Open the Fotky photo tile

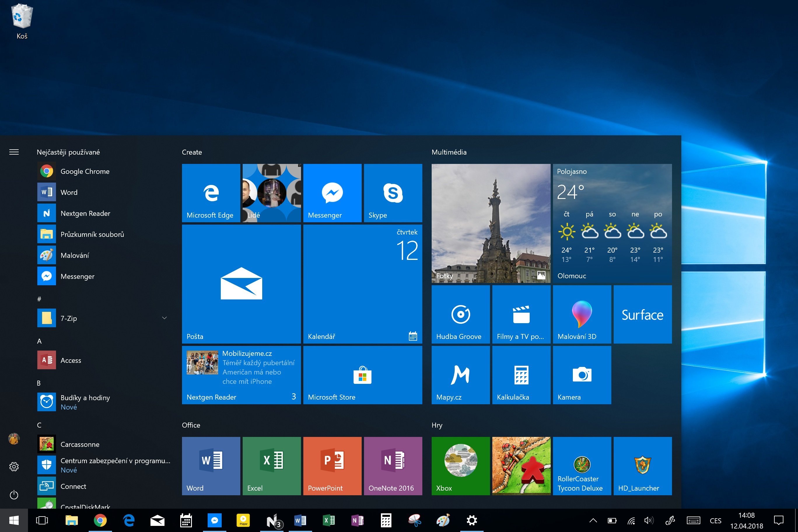pyautogui.click(x=491, y=223)
